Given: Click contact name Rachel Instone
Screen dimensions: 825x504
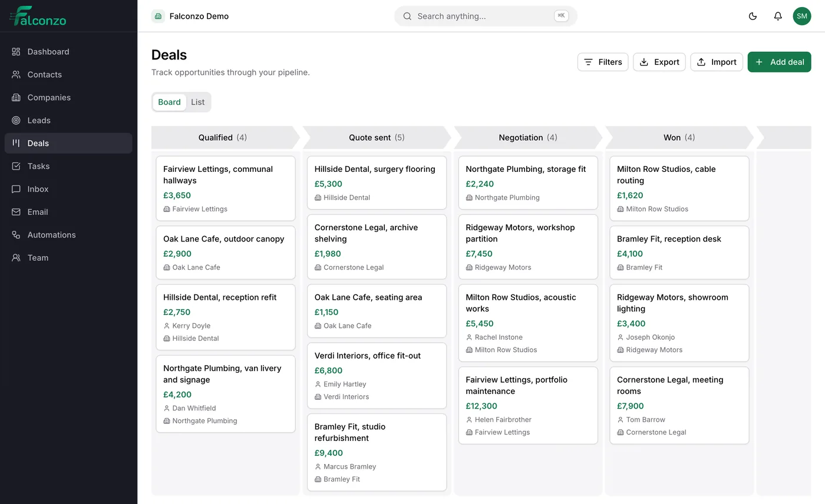Looking at the screenshot, I should tap(499, 337).
